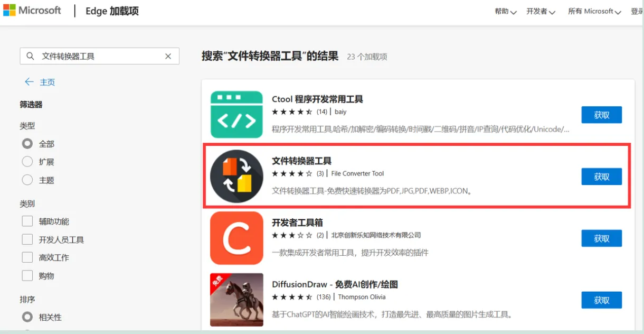Click the 开发者工具箱 star rating
644x334 pixels.
tap(292, 235)
